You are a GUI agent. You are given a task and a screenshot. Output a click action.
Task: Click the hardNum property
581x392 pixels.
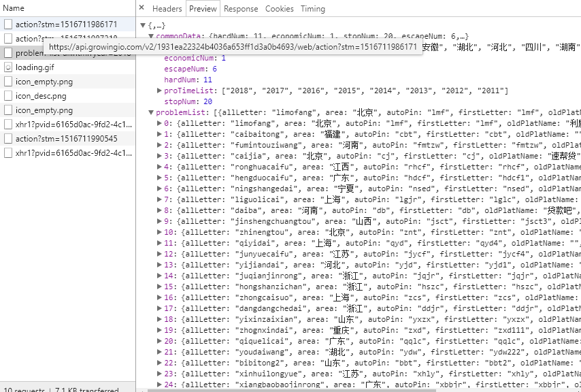coord(188,80)
